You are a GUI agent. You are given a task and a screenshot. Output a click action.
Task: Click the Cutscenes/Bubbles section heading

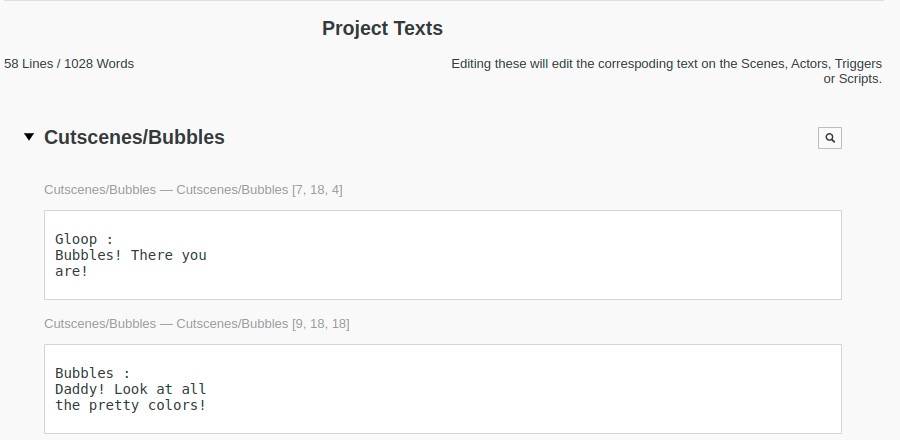click(134, 137)
